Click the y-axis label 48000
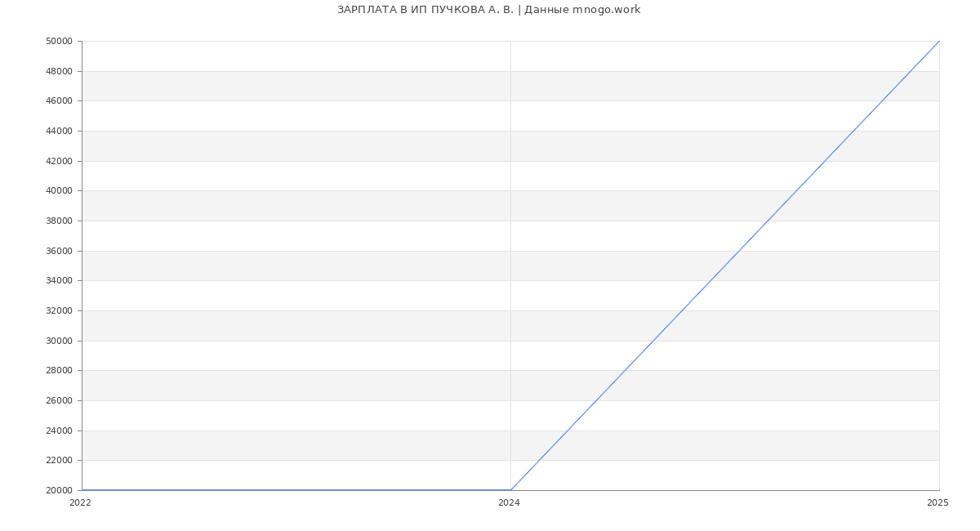This screenshot has height=531, width=980. 59,71
